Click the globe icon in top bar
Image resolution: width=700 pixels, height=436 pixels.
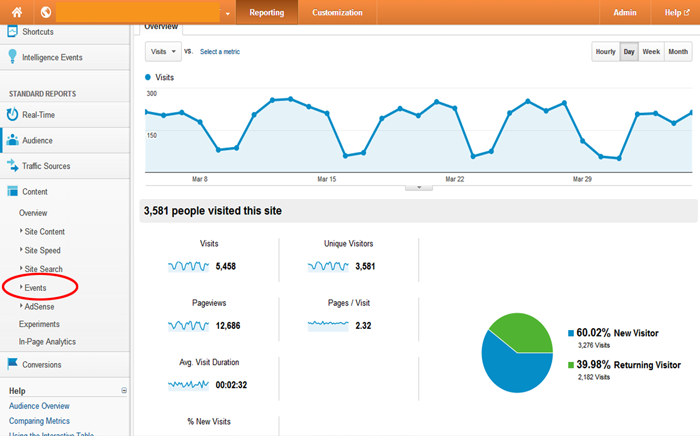[x=46, y=12]
